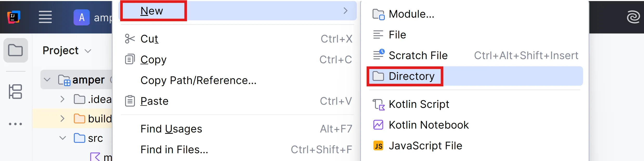
Task: Click the AI Assistant swirl icon
Action: pos(633,17)
